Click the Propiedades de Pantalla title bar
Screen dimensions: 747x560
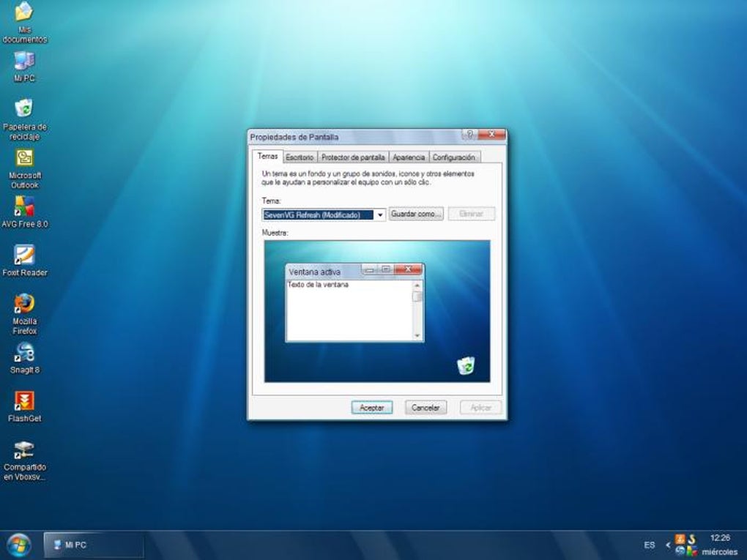(x=355, y=137)
